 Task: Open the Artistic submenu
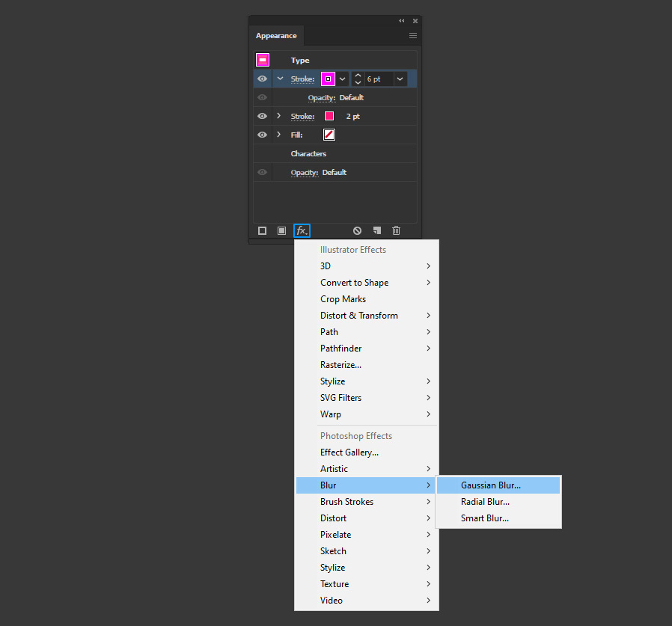click(367, 469)
